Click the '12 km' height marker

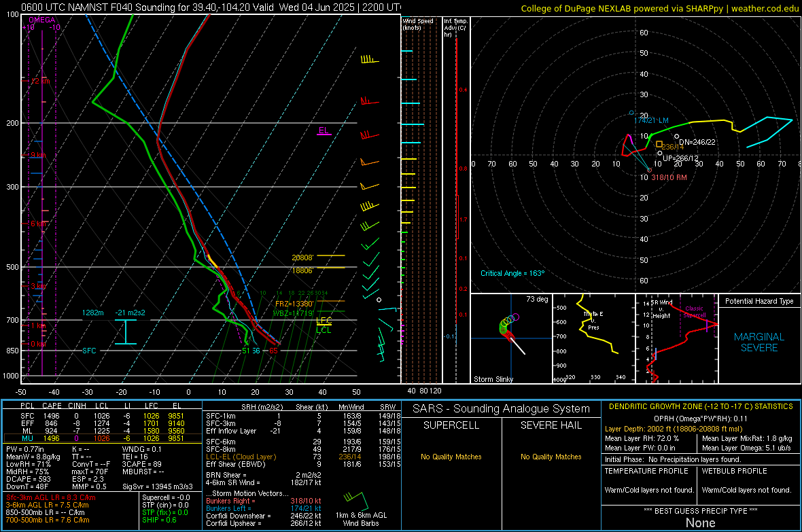40,82
